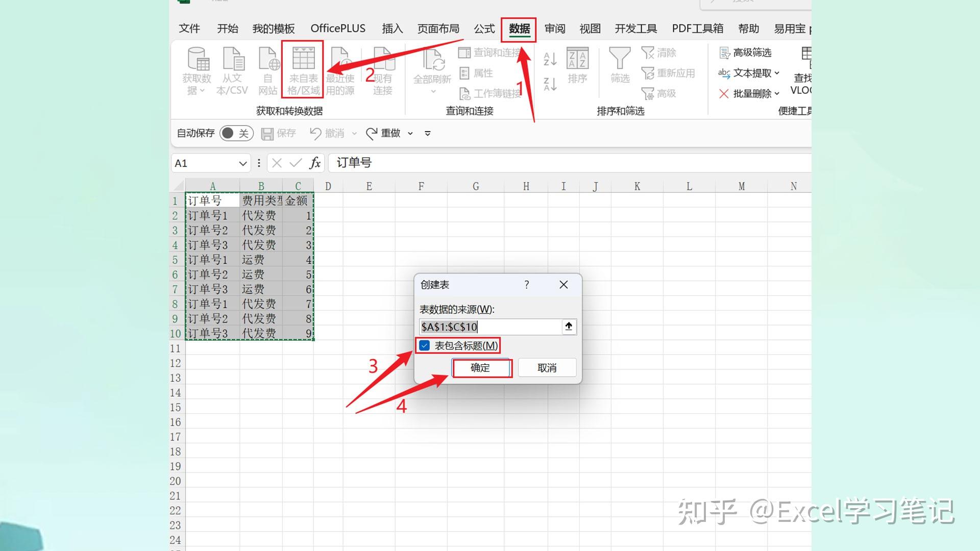Click the range collapse arrow in the dialog

568,327
